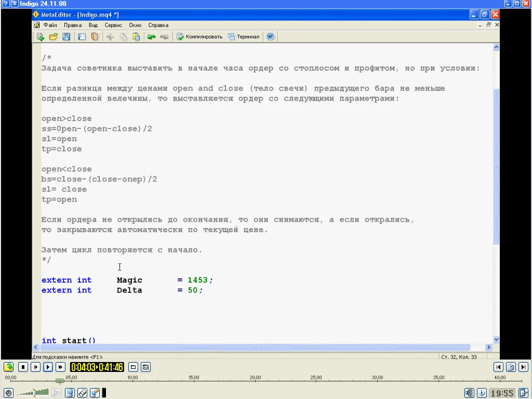The height and width of the screenshot is (399, 532).
Task: Click the help icon after Терминал
Action: pos(270,37)
